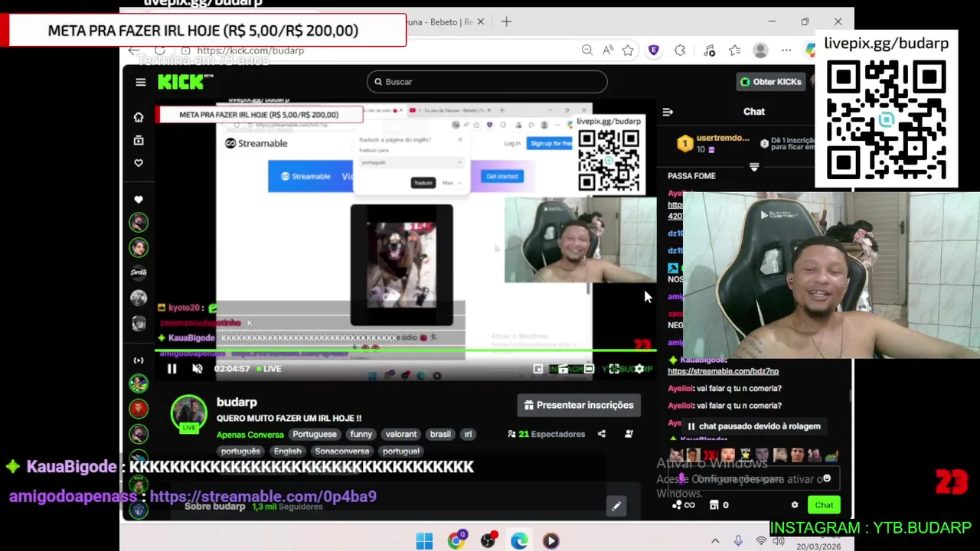Open player settings gear icon
Image resolution: width=980 pixels, height=551 pixels.
coord(639,369)
